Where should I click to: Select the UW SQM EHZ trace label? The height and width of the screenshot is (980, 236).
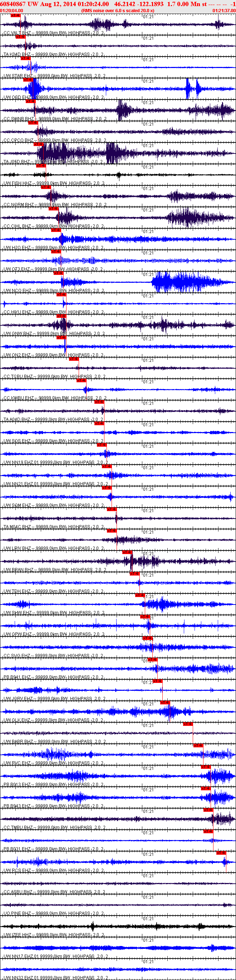pos(54,506)
